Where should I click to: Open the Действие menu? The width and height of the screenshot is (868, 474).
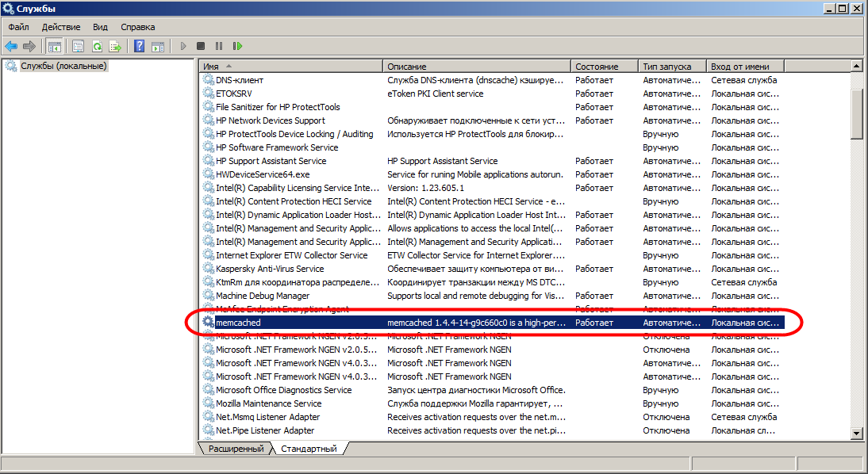(x=60, y=27)
